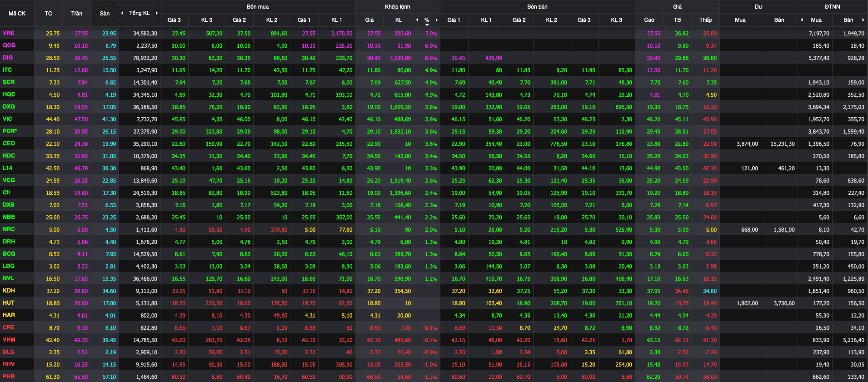Screen dimensions: 868x382
Task: Click the Trần column header
Action: point(76,13)
